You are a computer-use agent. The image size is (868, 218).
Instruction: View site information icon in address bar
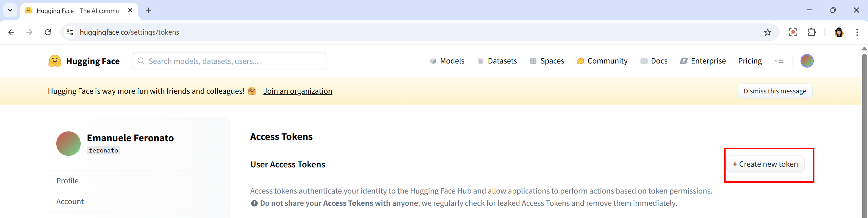point(70,32)
